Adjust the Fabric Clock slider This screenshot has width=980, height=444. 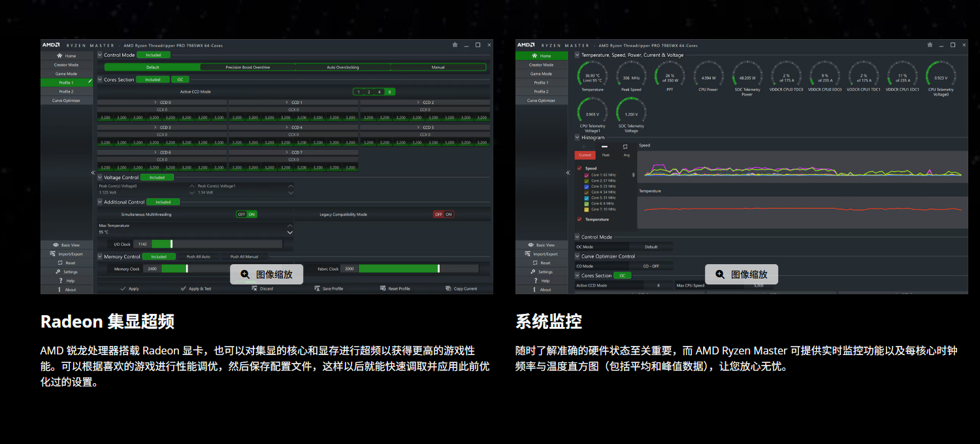(x=418, y=269)
